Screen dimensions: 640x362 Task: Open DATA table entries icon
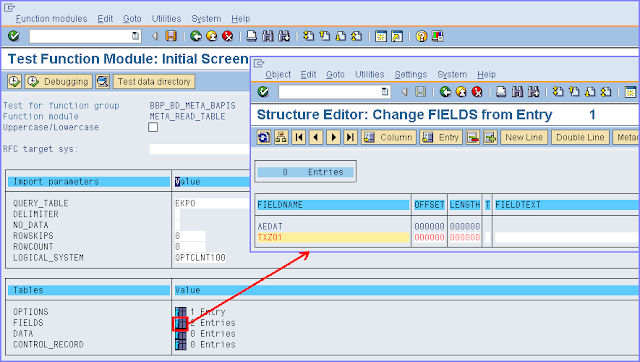click(x=180, y=334)
